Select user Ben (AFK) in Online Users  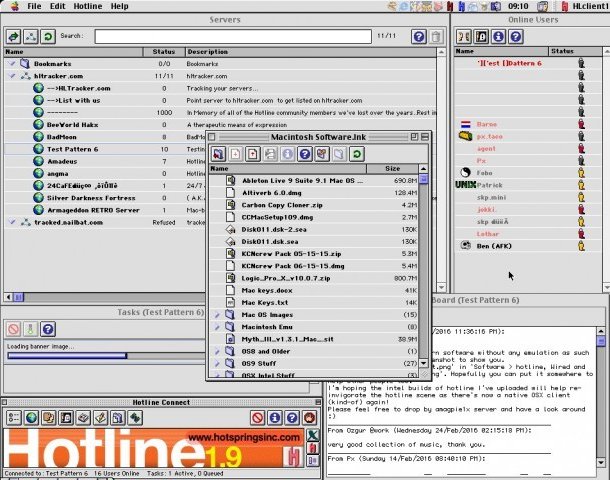point(528,246)
